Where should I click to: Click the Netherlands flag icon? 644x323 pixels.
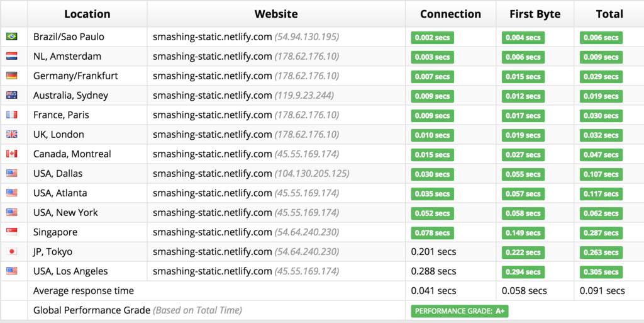(x=12, y=56)
